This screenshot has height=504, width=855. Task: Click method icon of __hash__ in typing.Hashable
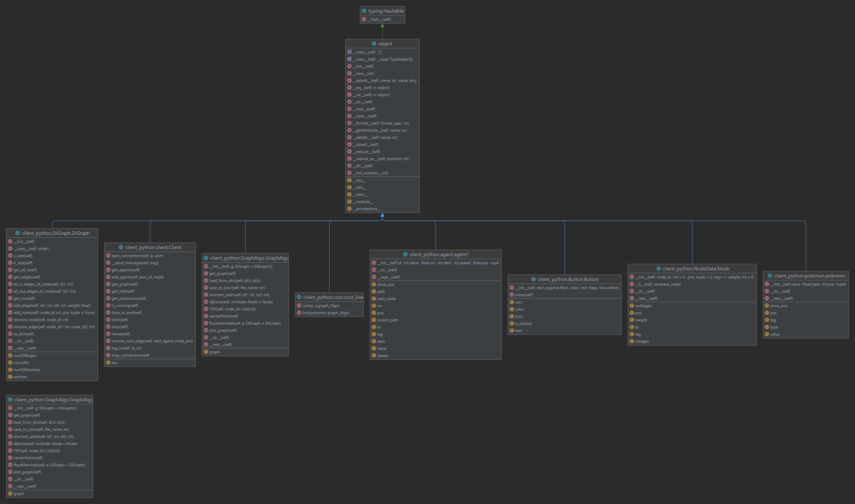pyautogui.click(x=364, y=19)
